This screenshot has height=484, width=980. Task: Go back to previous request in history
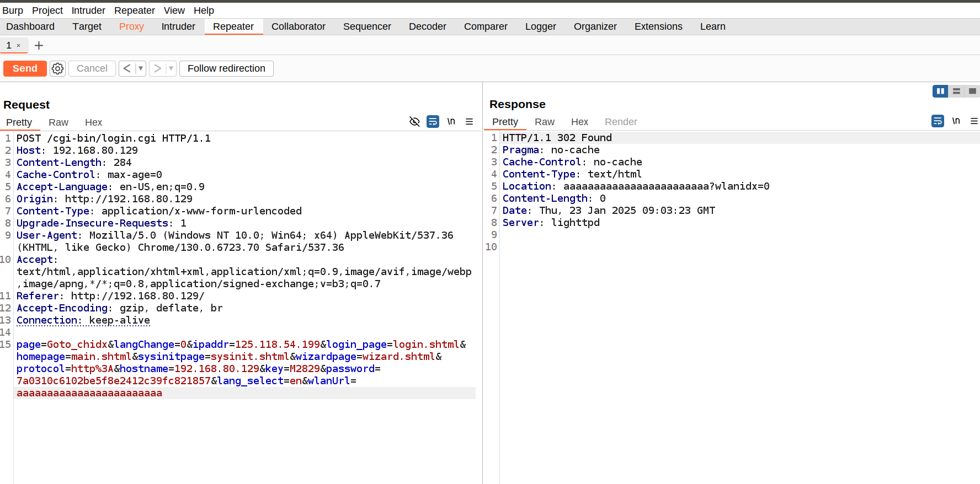[127, 68]
